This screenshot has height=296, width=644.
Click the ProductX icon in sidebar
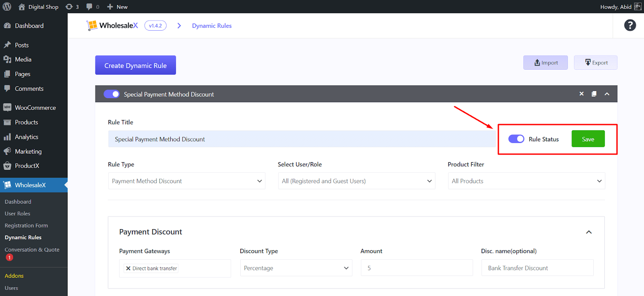[7, 166]
